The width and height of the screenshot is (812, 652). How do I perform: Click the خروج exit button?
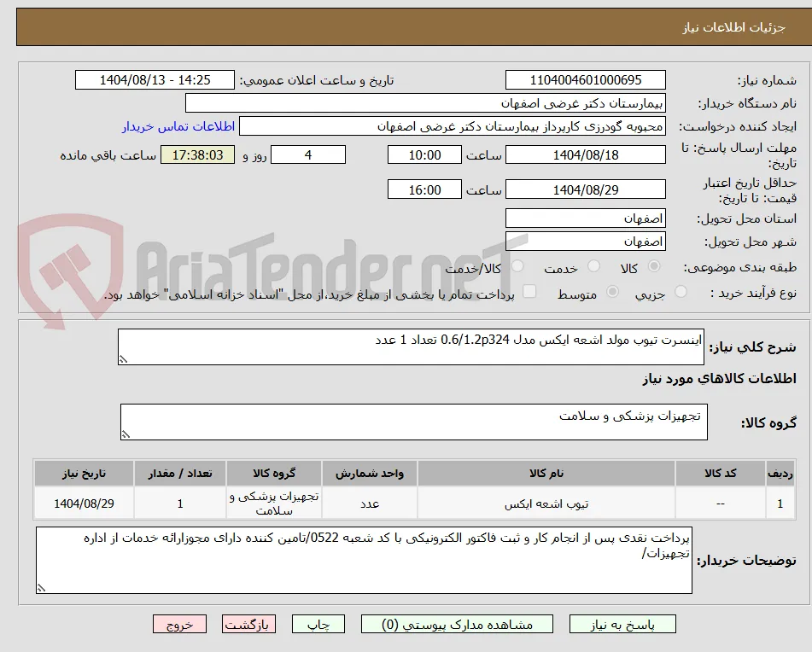(179, 624)
